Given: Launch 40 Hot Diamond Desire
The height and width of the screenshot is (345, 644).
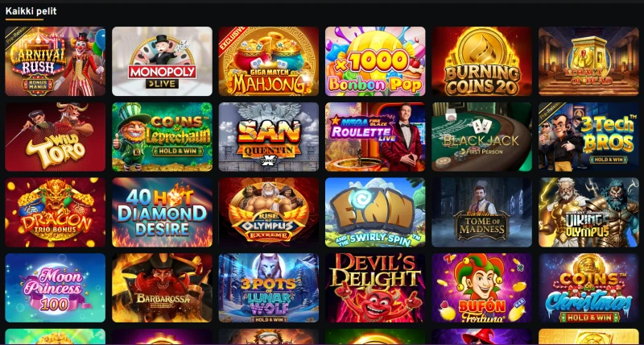Looking at the screenshot, I should (x=162, y=212).
